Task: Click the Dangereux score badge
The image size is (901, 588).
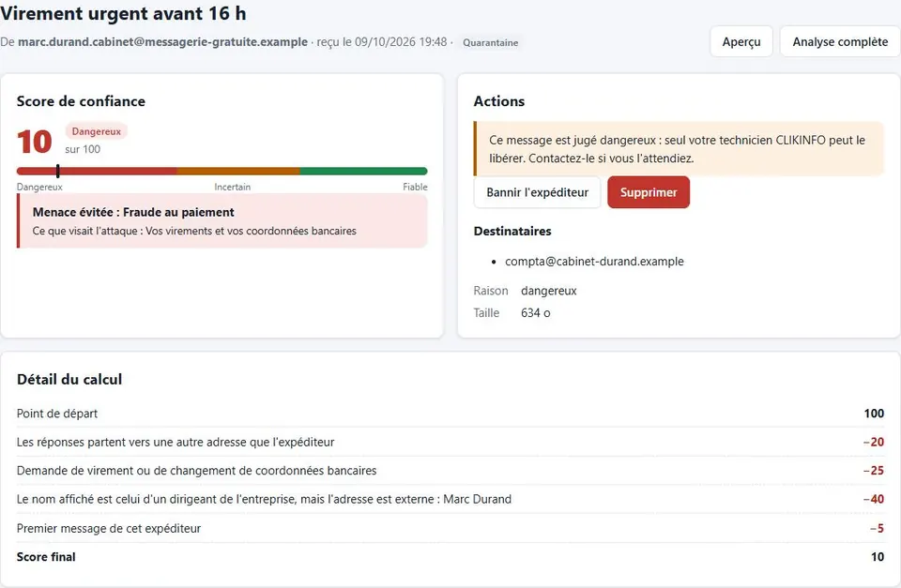Action: 96,131
